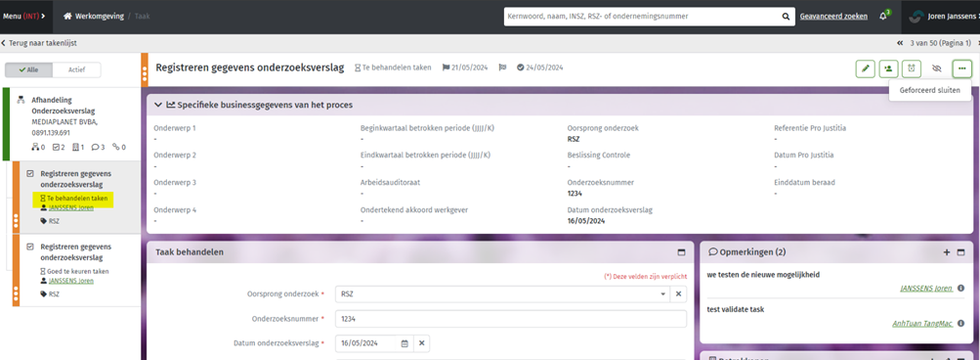Clear the Oorsprong onderzoek selection
980x360 pixels.
(x=678, y=293)
